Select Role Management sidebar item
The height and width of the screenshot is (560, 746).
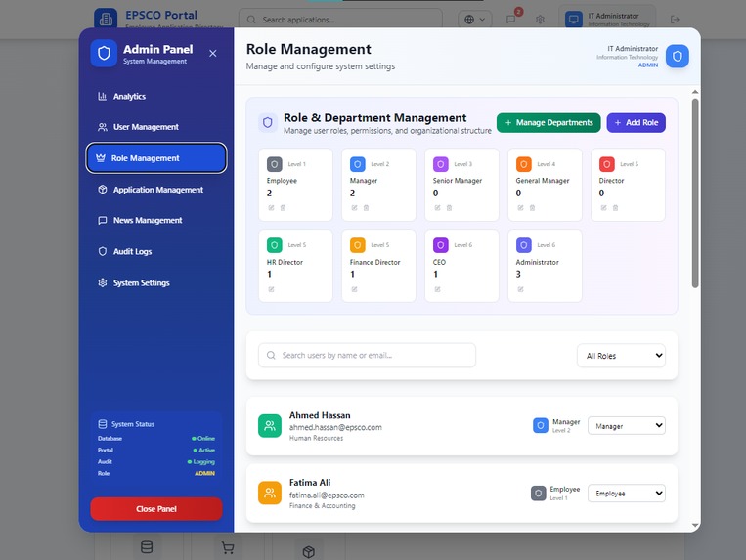coord(156,158)
